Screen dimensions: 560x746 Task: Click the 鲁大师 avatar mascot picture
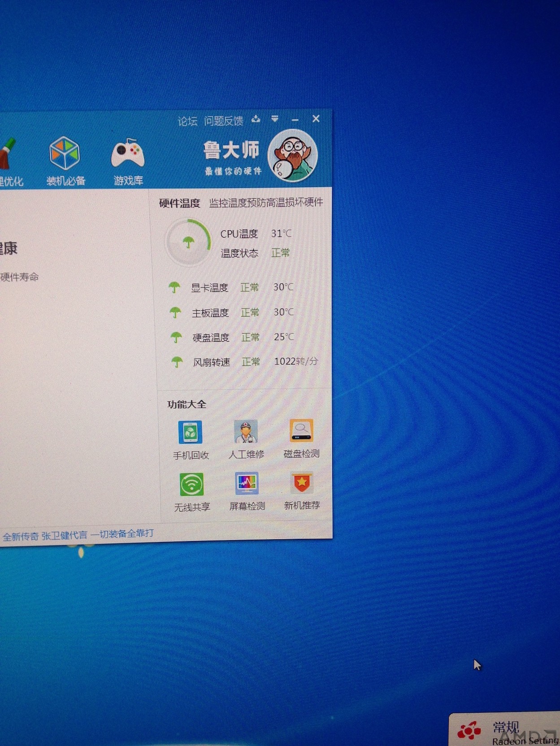(x=293, y=156)
